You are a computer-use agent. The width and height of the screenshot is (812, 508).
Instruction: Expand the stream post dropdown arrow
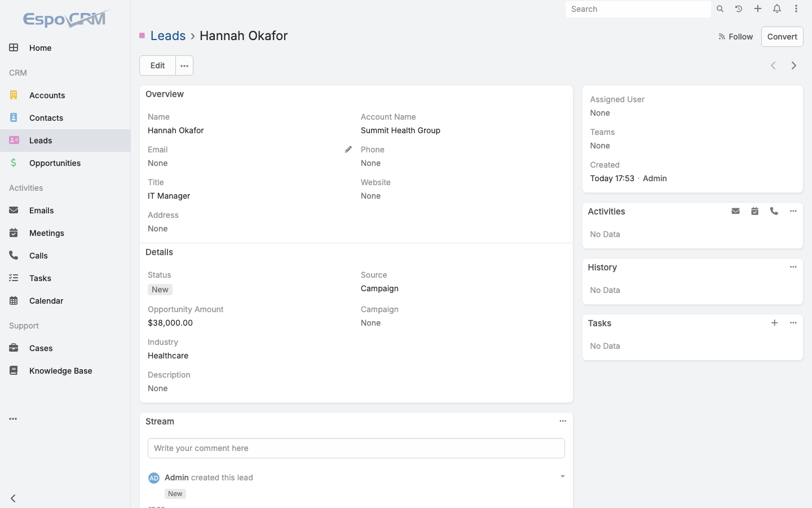[562, 477]
